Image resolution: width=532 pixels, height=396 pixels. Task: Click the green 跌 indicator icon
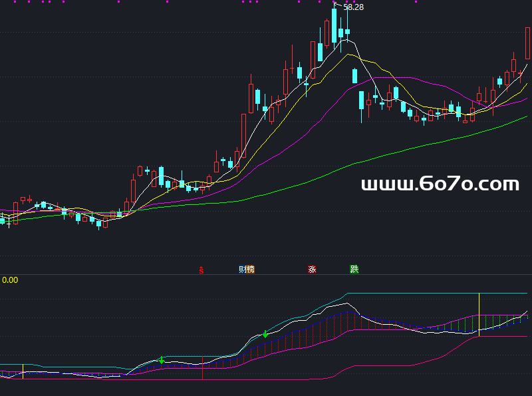click(354, 270)
